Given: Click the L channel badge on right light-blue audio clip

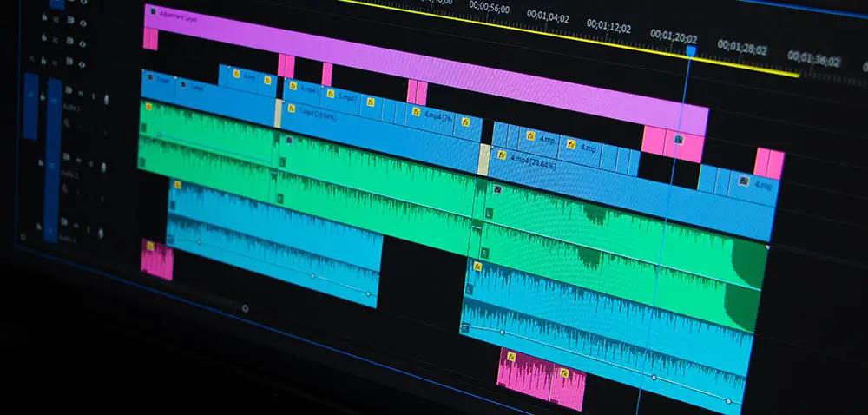Looking at the screenshot, I should [469, 289].
